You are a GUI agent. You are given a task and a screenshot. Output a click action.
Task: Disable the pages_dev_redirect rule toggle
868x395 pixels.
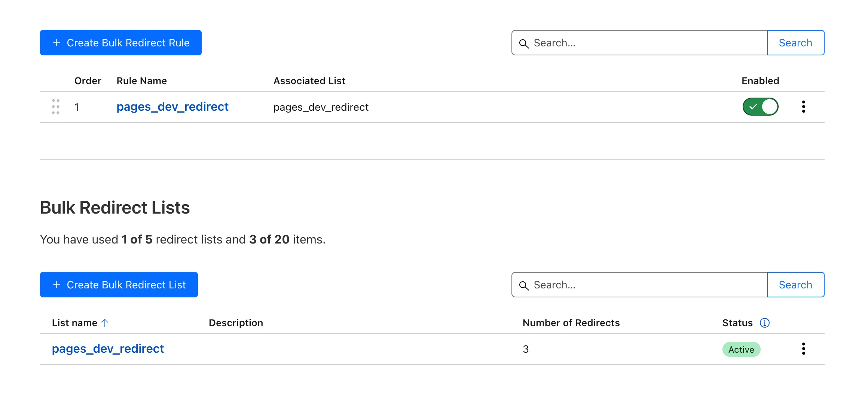(760, 107)
